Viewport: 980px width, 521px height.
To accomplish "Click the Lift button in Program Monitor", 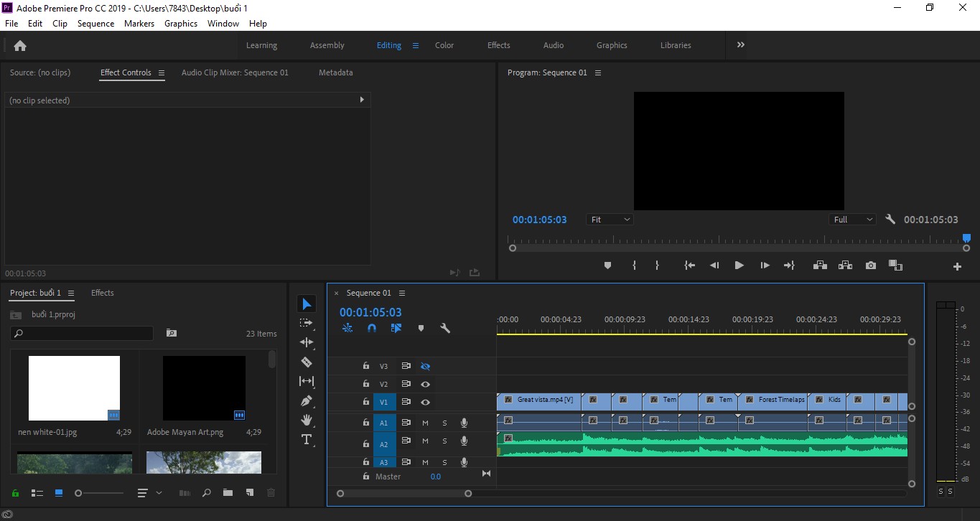I will click(820, 266).
